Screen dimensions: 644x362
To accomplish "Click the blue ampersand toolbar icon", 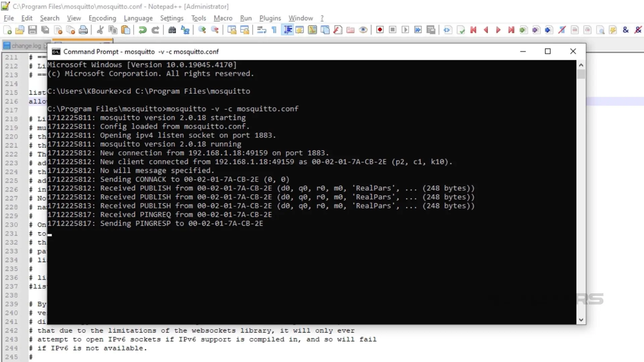I will pos(626,30).
